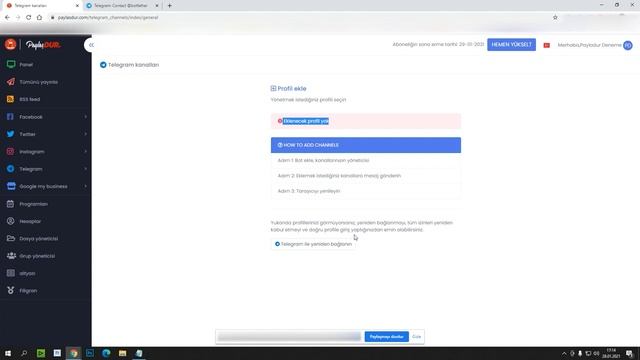Screen dimensions: 640x360
Task: Click the HEMEN YÜKSELT button
Action: [x=511, y=44]
